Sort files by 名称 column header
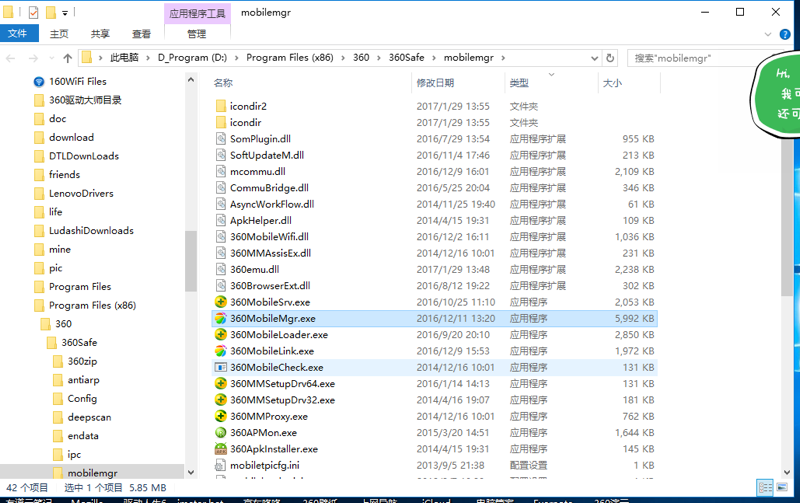Image resolution: width=800 pixels, height=503 pixels. [223, 83]
